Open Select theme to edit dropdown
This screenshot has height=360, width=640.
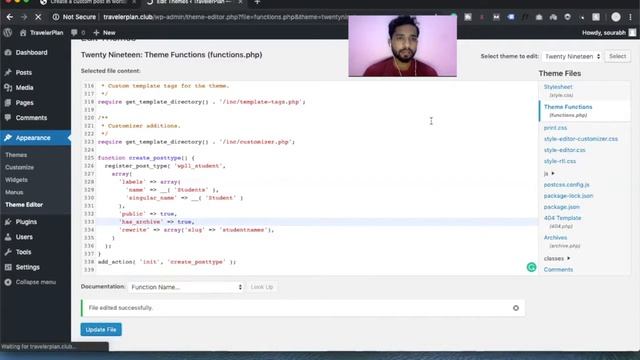(572, 56)
